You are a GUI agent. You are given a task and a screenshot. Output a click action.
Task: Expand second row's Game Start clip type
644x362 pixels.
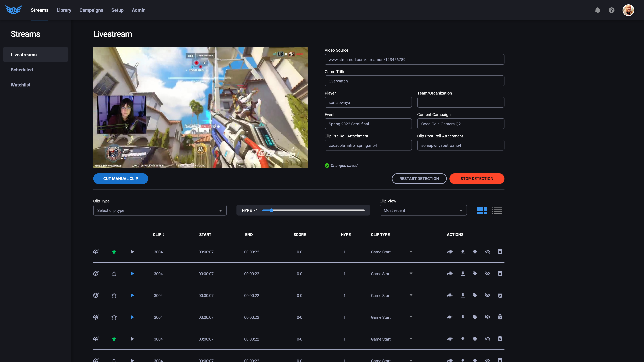pos(411,273)
